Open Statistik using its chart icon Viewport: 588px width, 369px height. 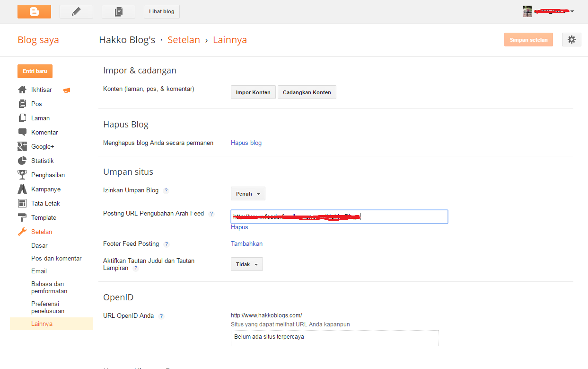23,161
